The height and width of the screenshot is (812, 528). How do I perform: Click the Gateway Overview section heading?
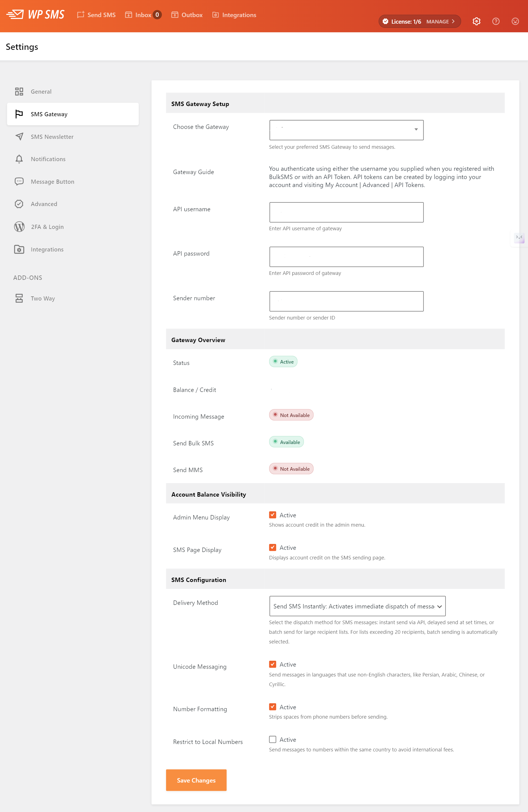pyautogui.click(x=198, y=340)
